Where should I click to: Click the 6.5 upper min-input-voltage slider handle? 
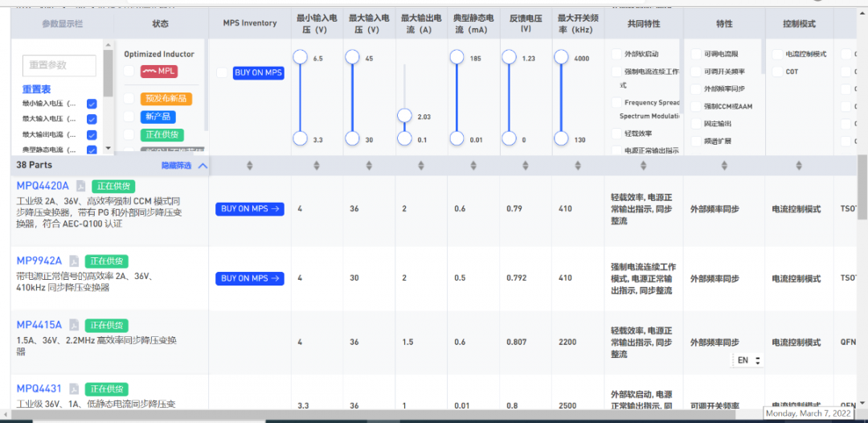[300, 57]
